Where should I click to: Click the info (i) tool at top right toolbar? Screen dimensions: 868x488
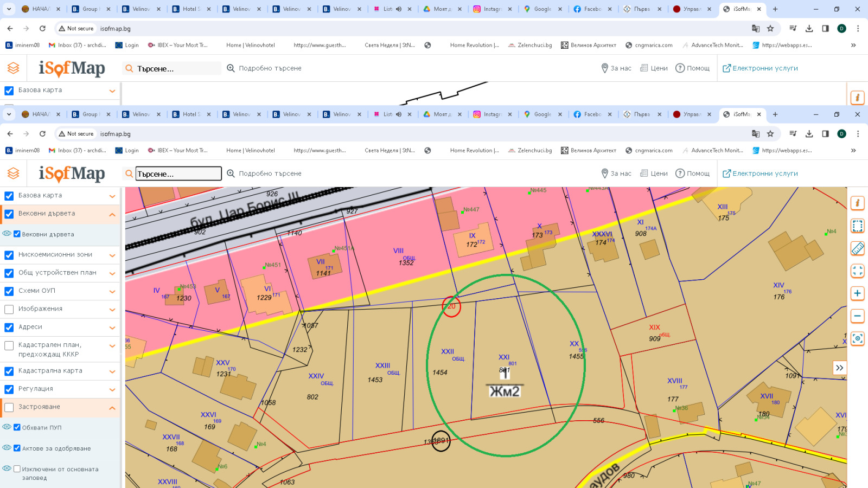857,203
